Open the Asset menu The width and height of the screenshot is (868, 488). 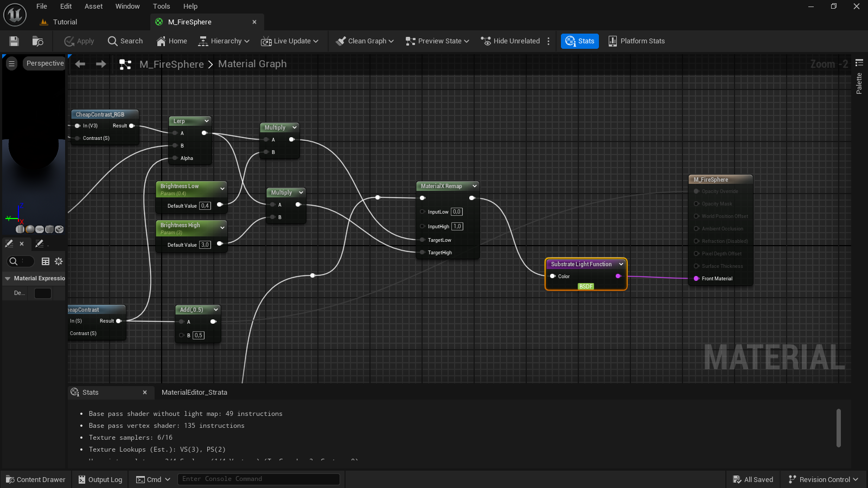coord(93,7)
